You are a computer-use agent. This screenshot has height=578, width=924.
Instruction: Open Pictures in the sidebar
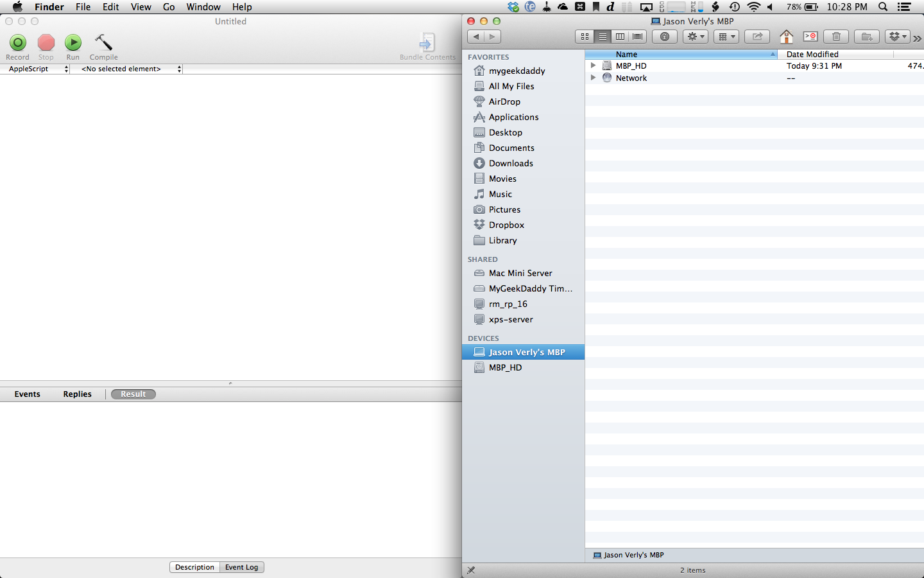523,209
